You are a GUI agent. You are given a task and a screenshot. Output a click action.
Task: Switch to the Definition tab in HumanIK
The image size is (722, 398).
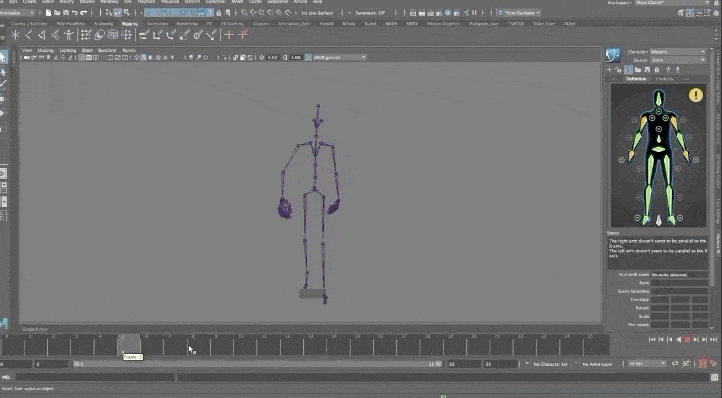tap(636, 79)
